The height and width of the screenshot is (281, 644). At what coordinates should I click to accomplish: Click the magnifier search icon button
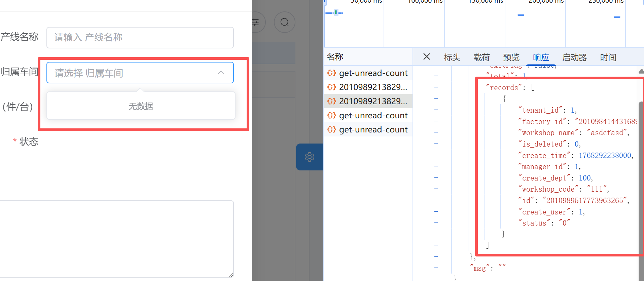pyautogui.click(x=284, y=22)
